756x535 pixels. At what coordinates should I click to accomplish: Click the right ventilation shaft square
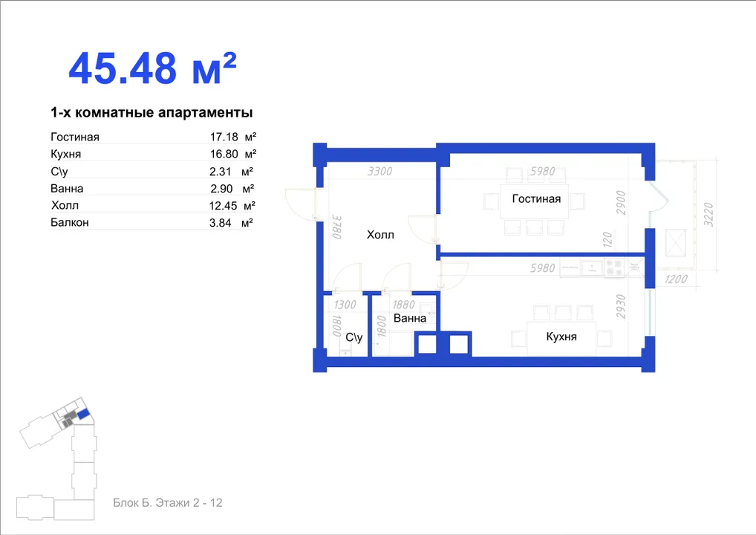(x=460, y=345)
